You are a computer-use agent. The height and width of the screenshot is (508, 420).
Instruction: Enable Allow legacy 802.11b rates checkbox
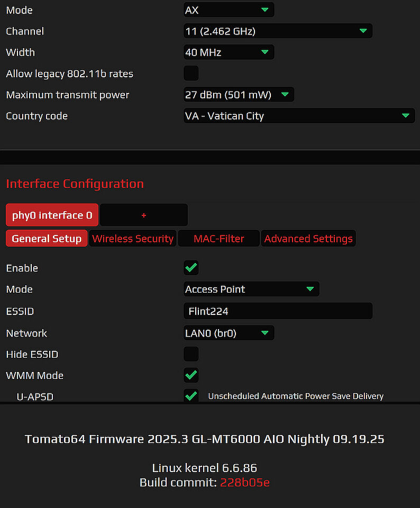pyautogui.click(x=191, y=73)
